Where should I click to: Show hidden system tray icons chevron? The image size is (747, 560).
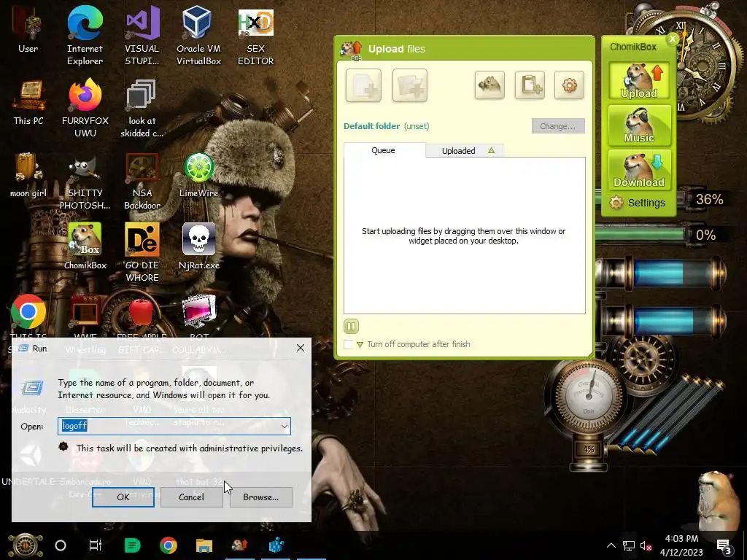[x=611, y=545]
